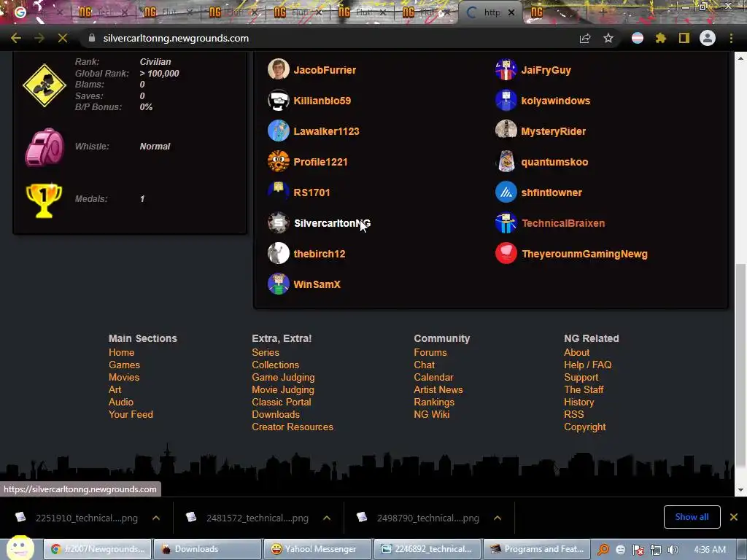Switch to the loading http tab
This screenshot has height=560, width=747.
(x=491, y=13)
